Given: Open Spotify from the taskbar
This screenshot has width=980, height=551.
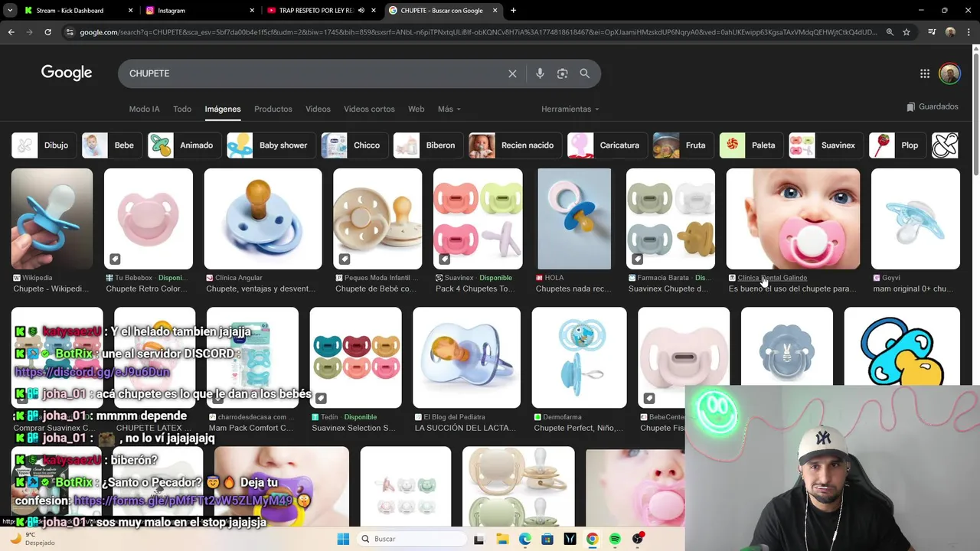Looking at the screenshot, I should pyautogui.click(x=615, y=539).
